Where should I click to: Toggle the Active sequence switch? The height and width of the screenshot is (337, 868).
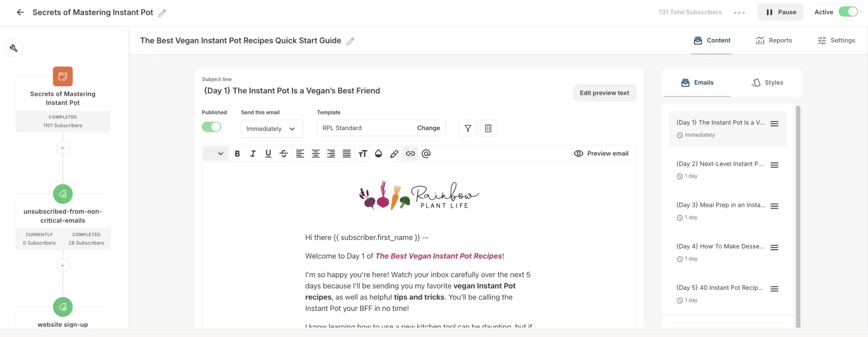tap(848, 12)
